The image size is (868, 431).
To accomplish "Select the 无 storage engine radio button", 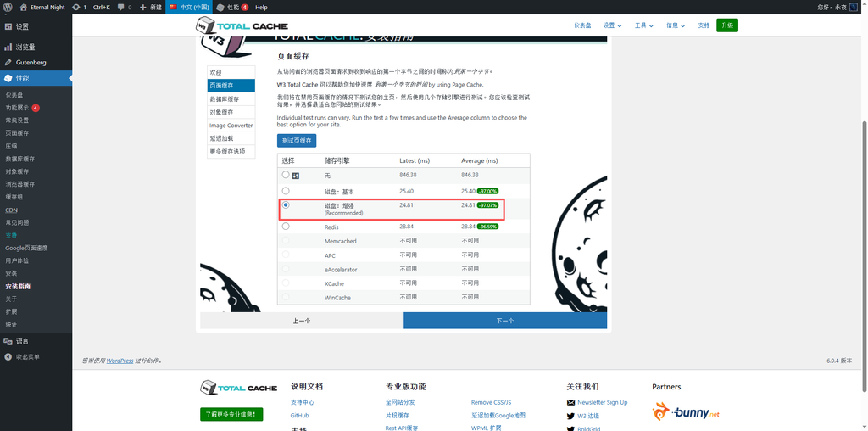I will click(x=286, y=175).
